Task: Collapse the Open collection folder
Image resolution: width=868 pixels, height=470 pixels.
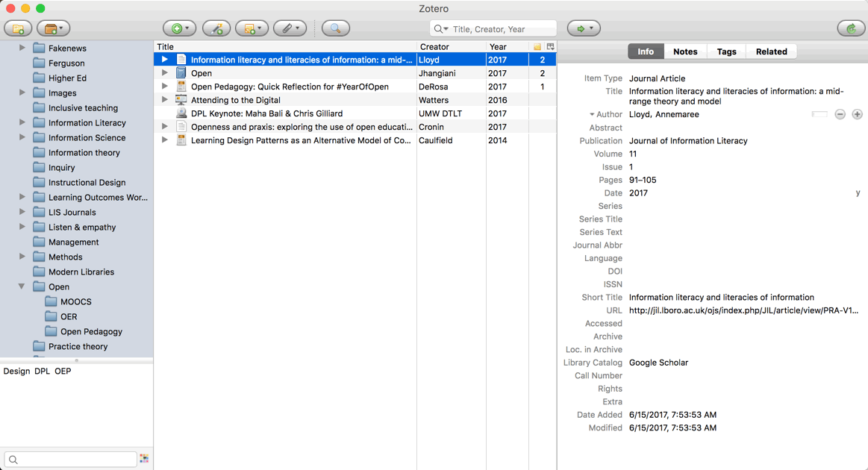Action: [22, 286]
